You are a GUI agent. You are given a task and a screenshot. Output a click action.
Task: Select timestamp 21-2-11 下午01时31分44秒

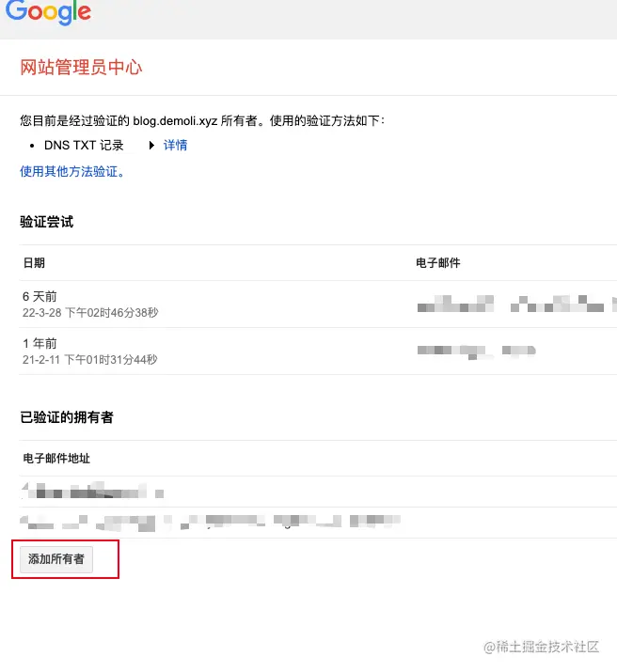(89, 360)
